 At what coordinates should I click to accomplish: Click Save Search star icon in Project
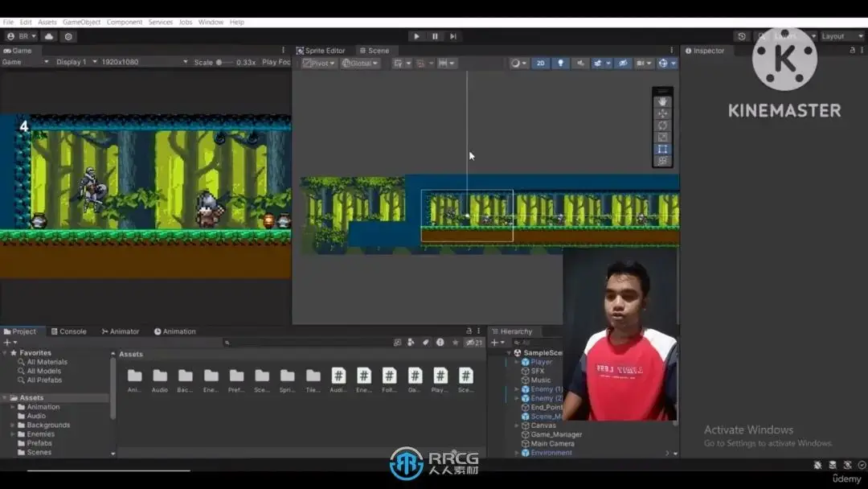click(455, 343)
